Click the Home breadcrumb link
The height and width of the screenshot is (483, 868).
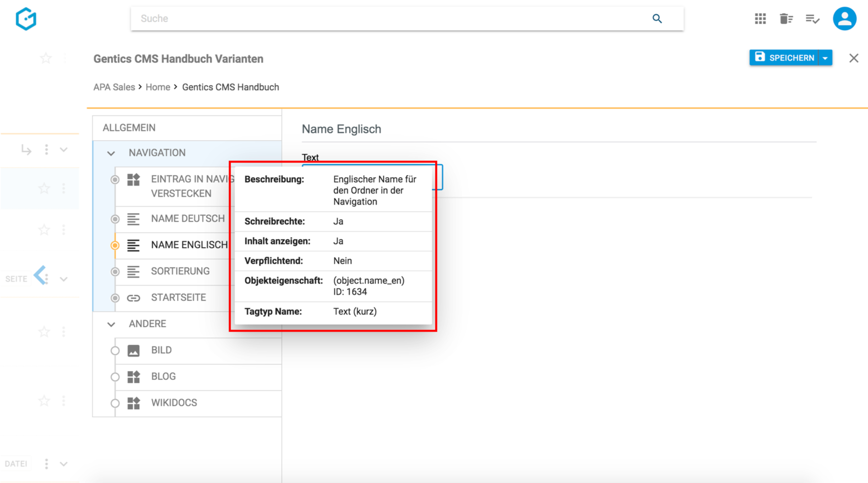(x=158, y=87)
